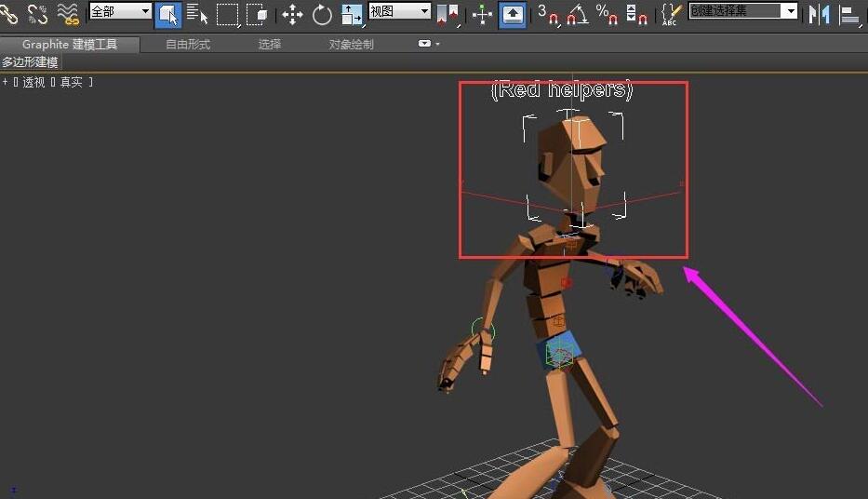Open the 视图 reference coordinate dropdown
Image resolution: width=868 pixels, height=499 pixels.
point(399,12)
